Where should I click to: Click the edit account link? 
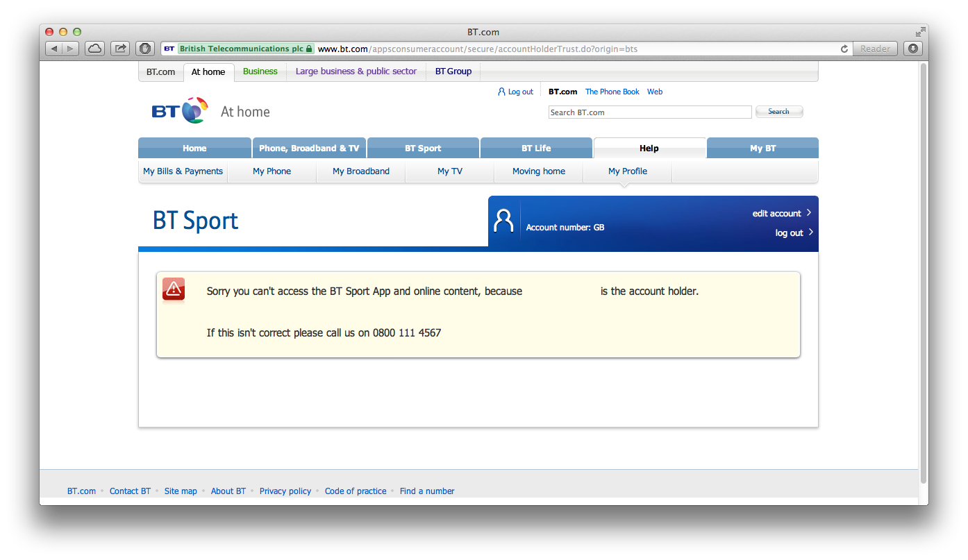pyautogui.click(x=777, y=214)
